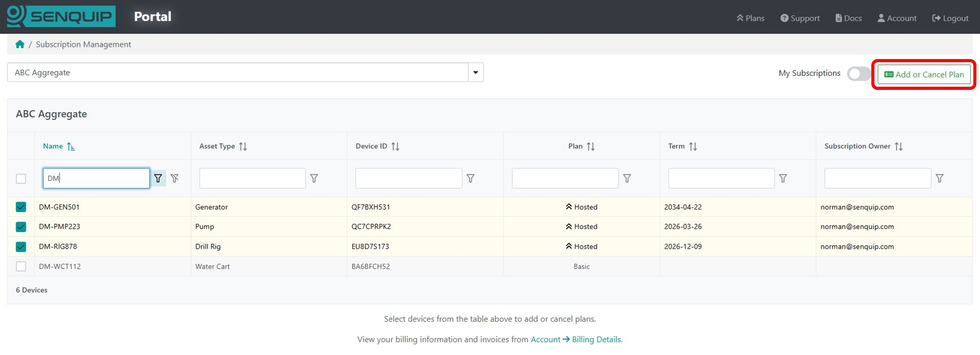The height and width of the screenshot is (355, 980).
Task: Sort by Subscription Owner column arrows
Action: coord(898,146)
